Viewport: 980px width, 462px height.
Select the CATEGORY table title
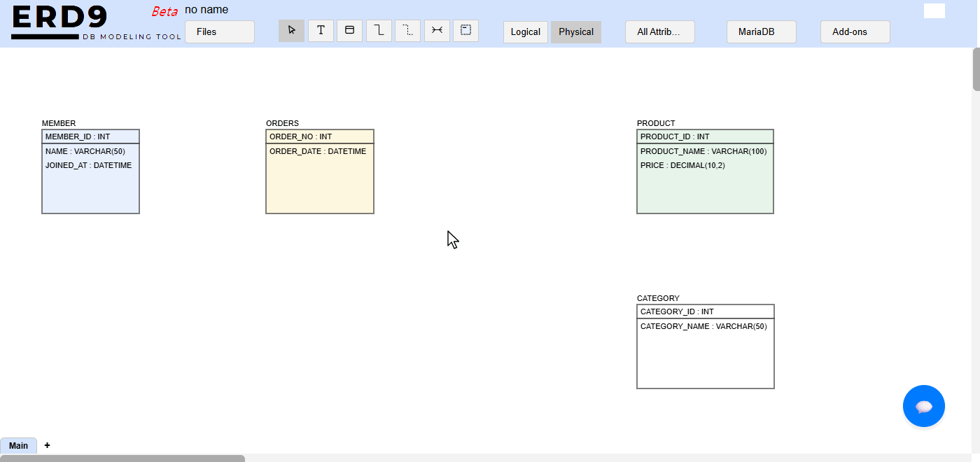658,298
